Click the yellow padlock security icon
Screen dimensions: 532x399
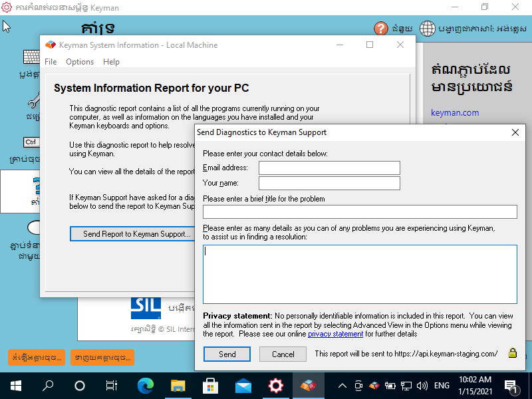[513, 353]
